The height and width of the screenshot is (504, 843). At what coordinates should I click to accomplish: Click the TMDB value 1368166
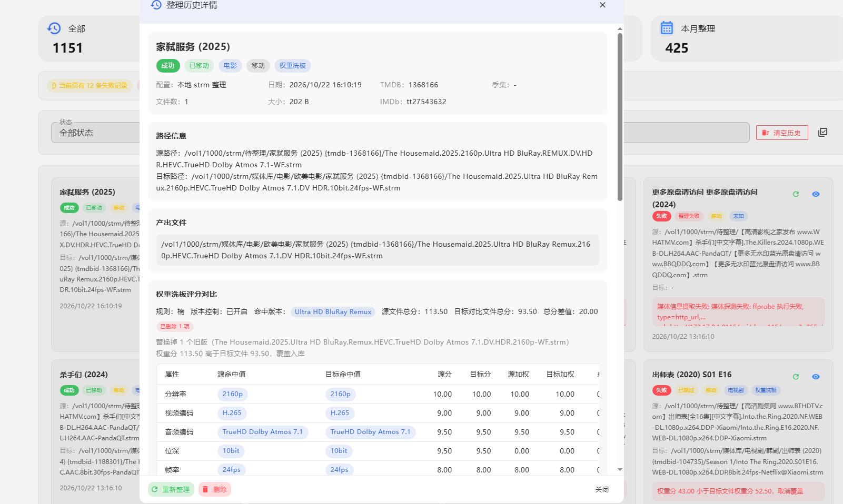click(x=423, y=85)
